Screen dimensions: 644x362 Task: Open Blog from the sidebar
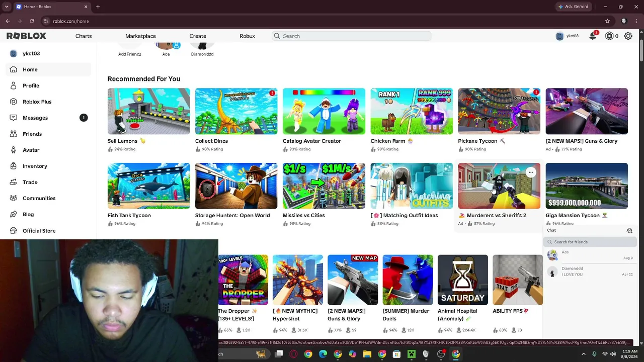[x=48, y=214]
